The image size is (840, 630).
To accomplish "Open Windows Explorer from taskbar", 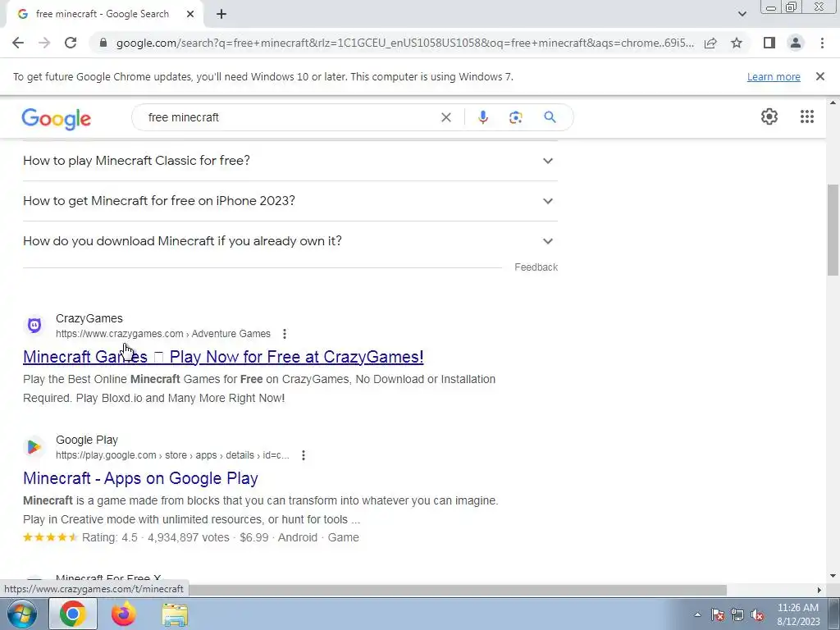I will click(x=175, y=614).
